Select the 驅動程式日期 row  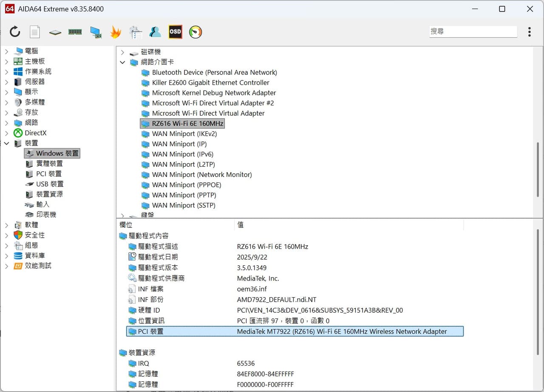point(295,257)
